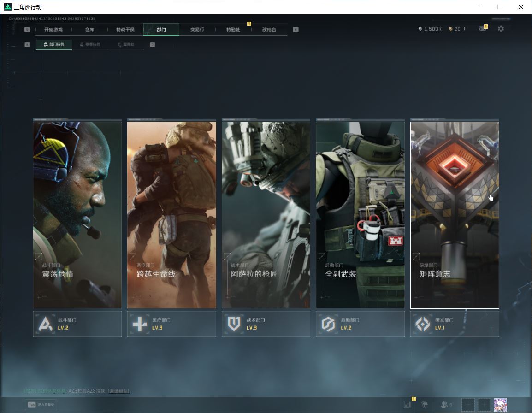Image resolution: width=532 pixels, height=413 pixels.
Task: Close the 三角洲行动 window
Action: (x=521, y=7)
